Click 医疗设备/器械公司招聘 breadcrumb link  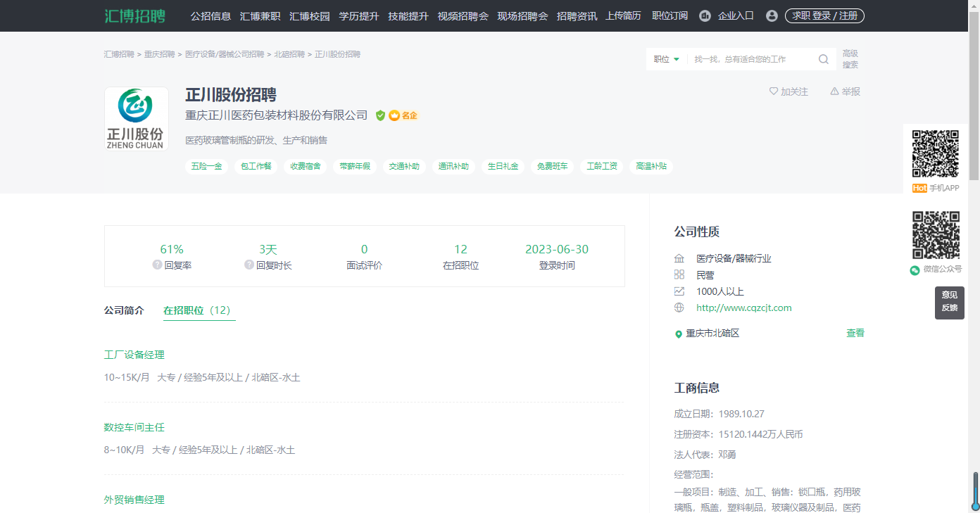225,54
